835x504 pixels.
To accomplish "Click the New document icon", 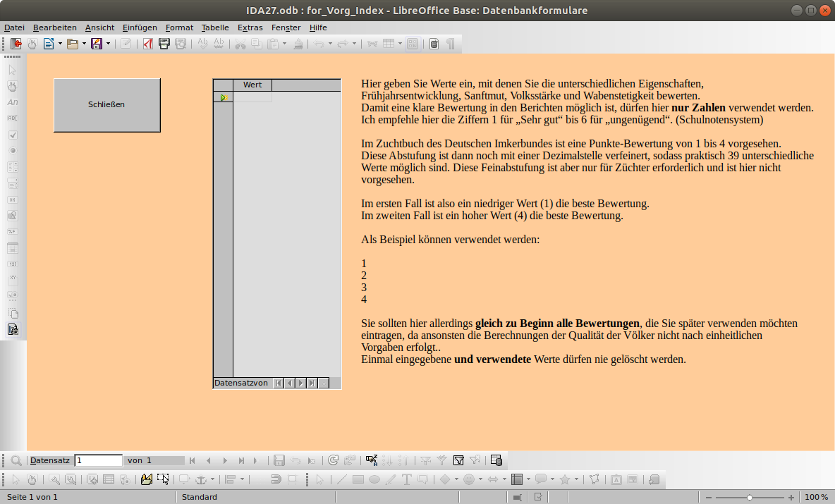I will tap(49, 44).
